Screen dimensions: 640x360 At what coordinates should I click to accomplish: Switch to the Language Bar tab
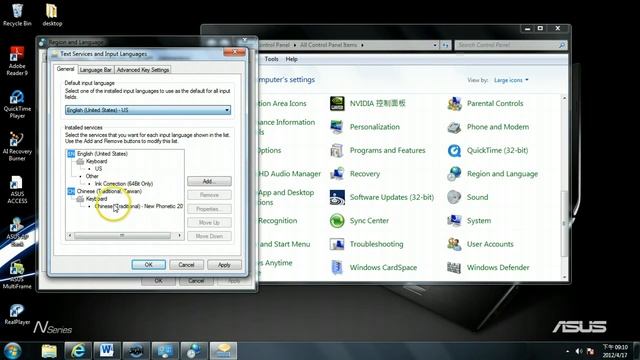96,70
